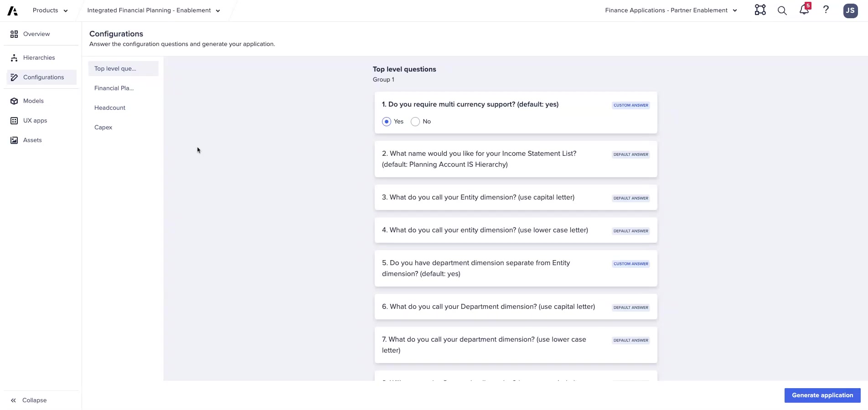Open the notifications bell
Viewport: 868px width, 410px height.
click(x=803, y=10)
